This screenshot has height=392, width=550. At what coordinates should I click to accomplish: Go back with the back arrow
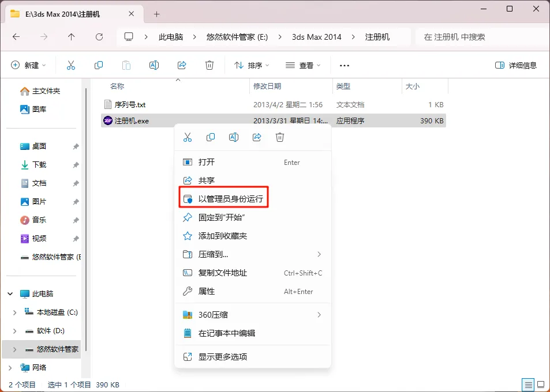(x=16, y=37)
